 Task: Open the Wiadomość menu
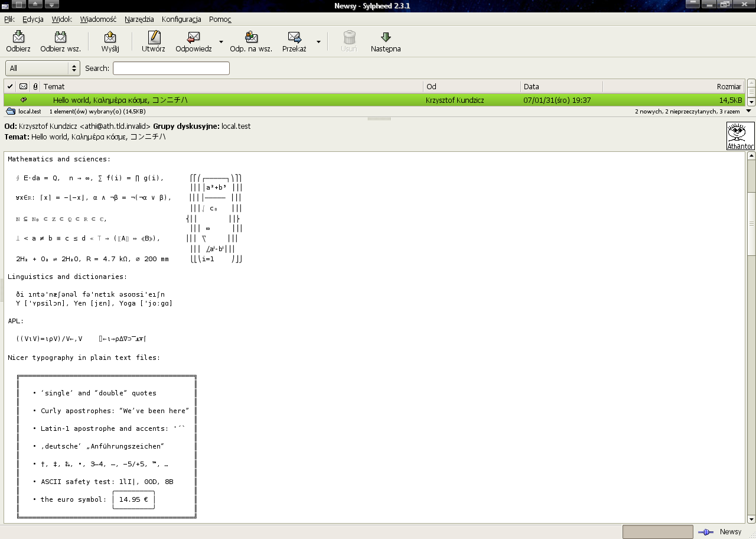(98, 19)
